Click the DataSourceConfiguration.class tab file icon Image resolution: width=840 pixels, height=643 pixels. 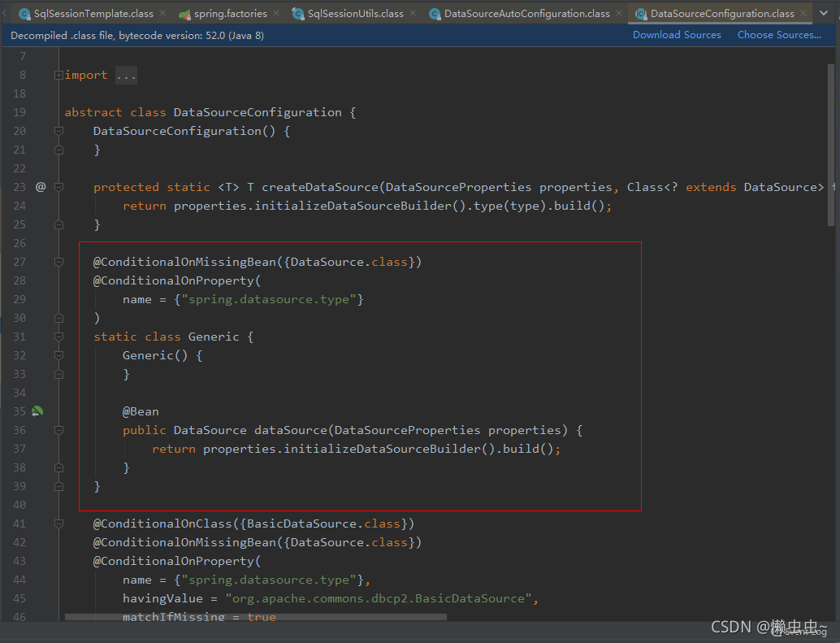coord(641,14)
